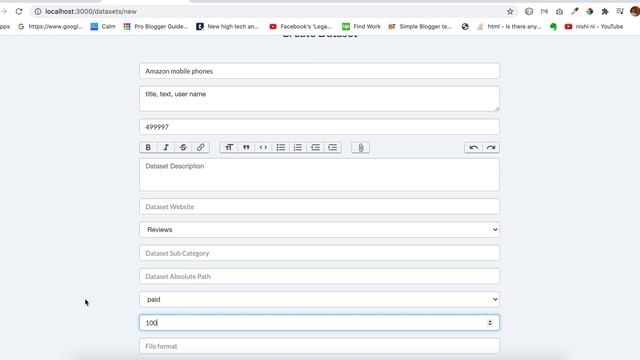This screenshot has height=360, width=640.
Task: Open the Simple Blogger te... bookmark
Action: point(420,27)
